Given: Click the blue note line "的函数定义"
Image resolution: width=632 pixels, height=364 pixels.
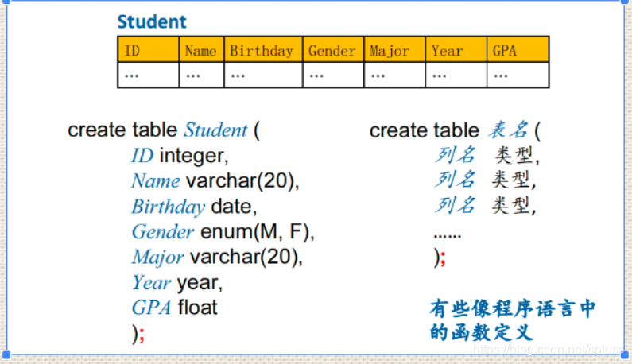Looking at the screenshot, I should point(481,332).
